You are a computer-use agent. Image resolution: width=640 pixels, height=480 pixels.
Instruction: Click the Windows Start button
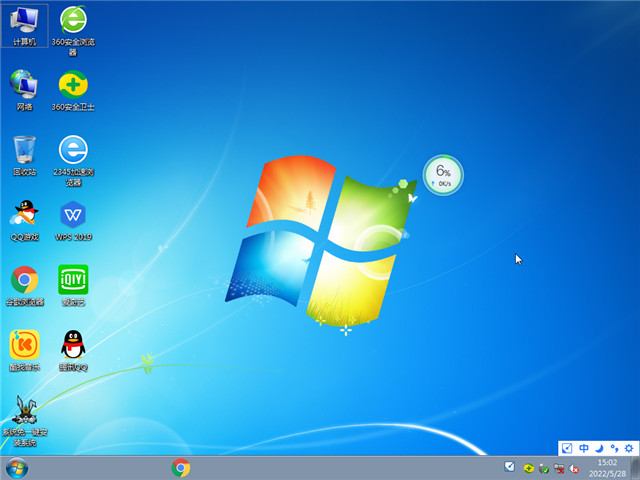click(x=17, y=468)
